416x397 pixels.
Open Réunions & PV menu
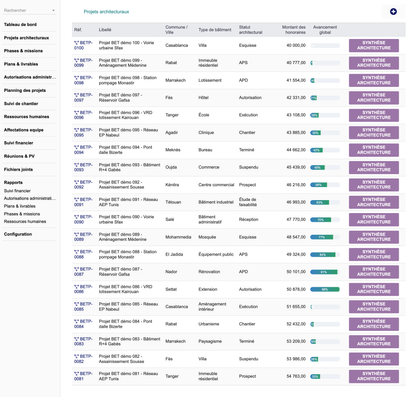[19, 156]
